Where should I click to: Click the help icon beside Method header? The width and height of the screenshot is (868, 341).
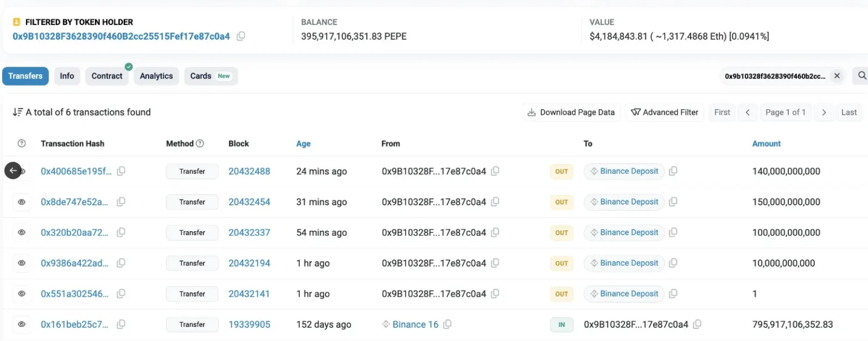(x=199, y=144)
